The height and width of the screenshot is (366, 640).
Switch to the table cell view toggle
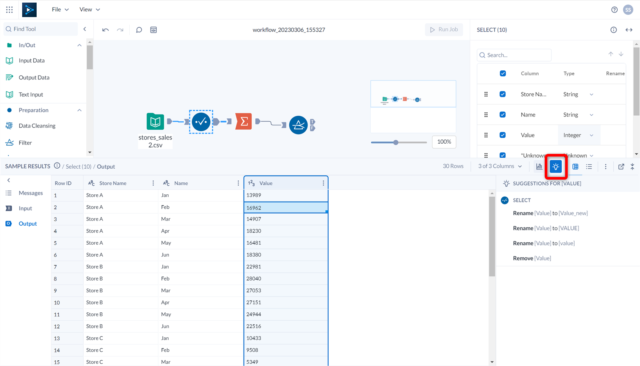(575, 166)
